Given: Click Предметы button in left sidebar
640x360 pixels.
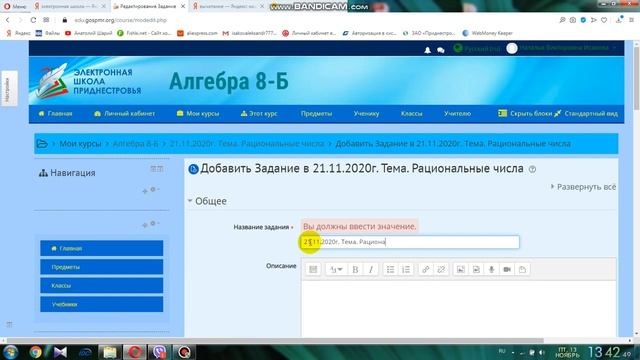Looking at the screenshot, I should [x=102, y=267].
